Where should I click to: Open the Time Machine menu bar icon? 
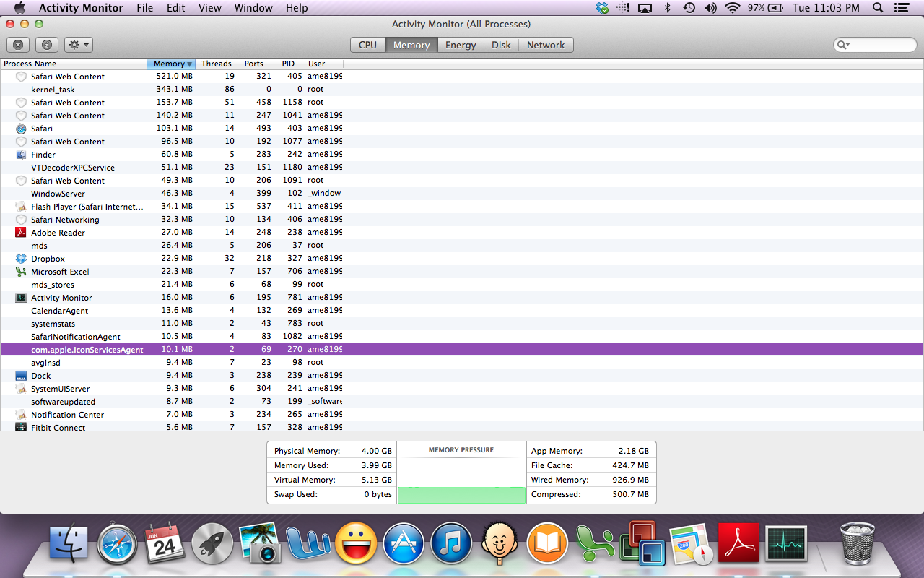coord(689,8)
